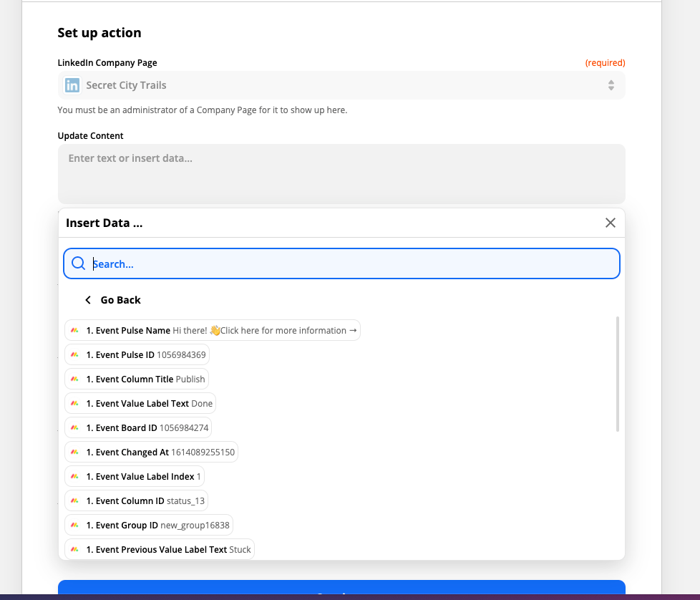Open the LinkedIn Company Page dropdown

[x=341, y=85]
